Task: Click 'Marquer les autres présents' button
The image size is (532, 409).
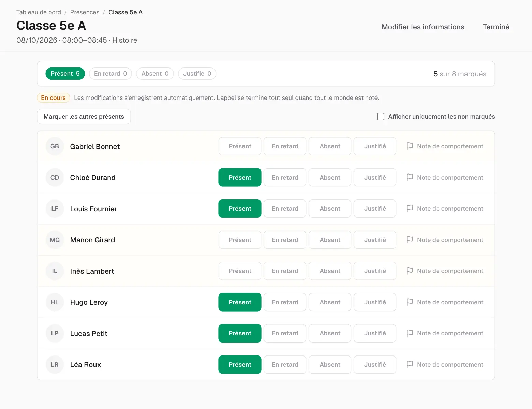Action: (x=84, y=117)
